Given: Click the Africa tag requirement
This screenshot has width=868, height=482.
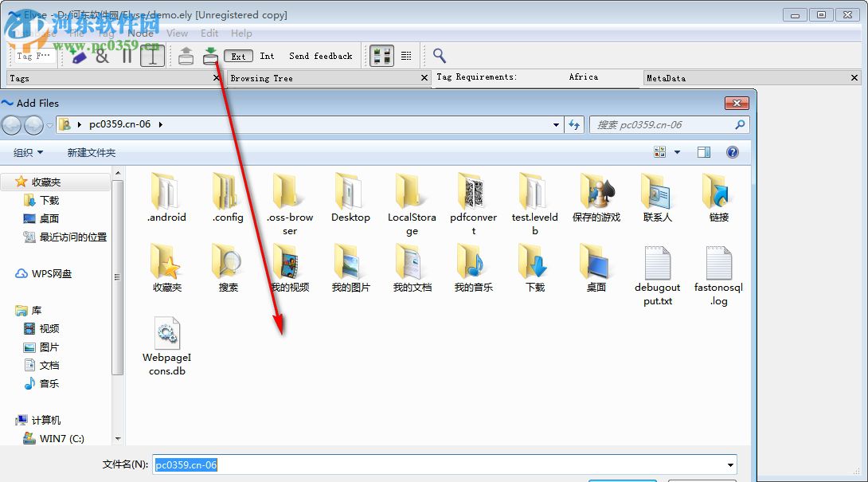Looking at the screenshot, I should pos(584,77).
